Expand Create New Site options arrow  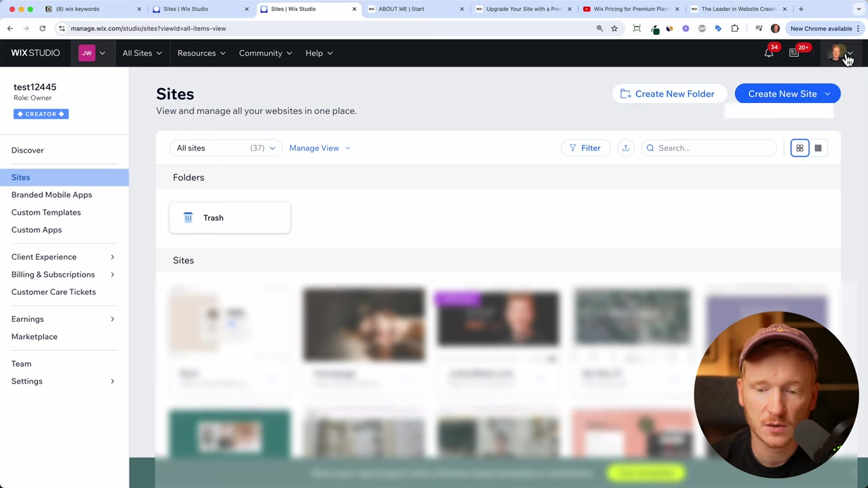pyautogui.click(x=827, y=94)
